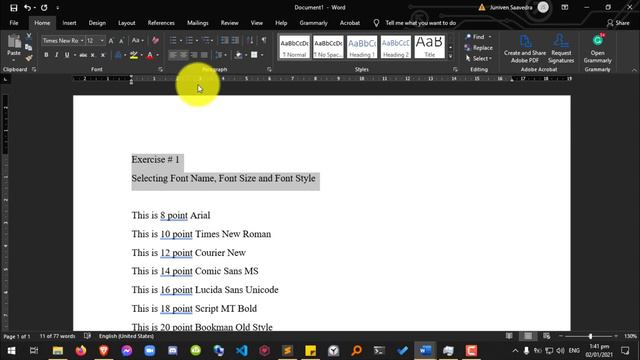This screenshot has width=640, height=360.
Task: Apply the Heading 1 style
Action: (x=362, y=47)
